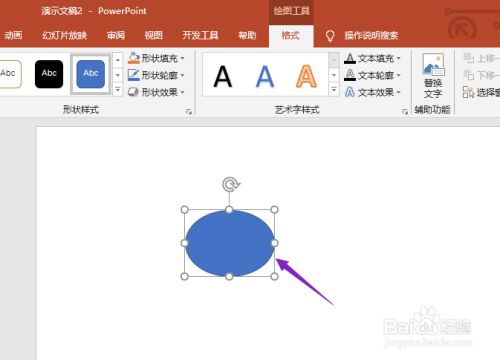Image resolution: width=500 pixels, height=360 pixels.
Task: Click the ellipse's bottom middle sizing handle
Action: click(x=229, y=276)
